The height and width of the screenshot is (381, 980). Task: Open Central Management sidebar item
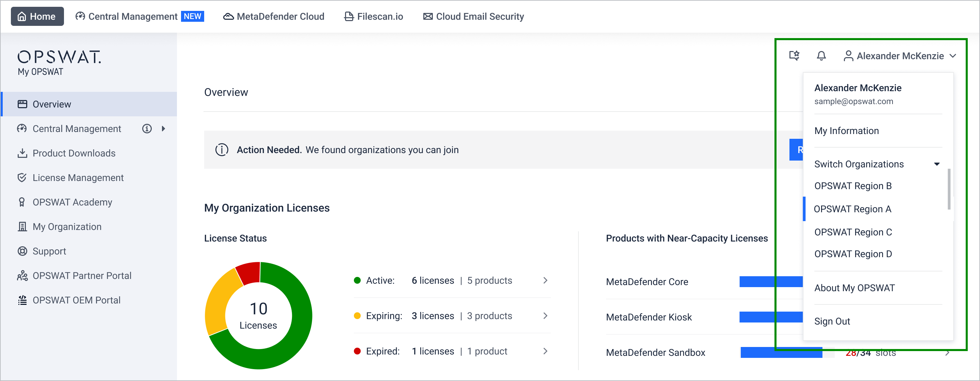(x=77, y=129)
